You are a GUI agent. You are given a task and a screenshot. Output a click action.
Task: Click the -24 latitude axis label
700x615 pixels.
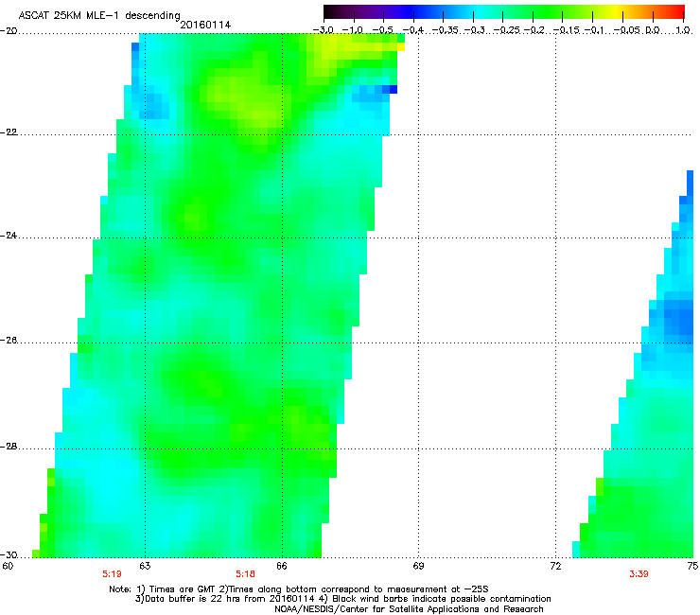[x=9, y=236]
